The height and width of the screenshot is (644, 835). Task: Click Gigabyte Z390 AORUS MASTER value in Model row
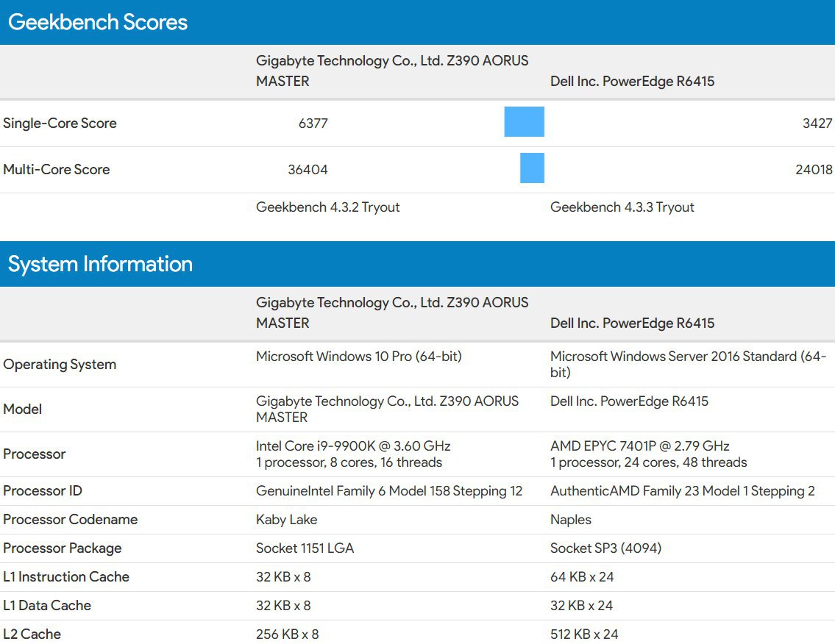pos(387,409)
